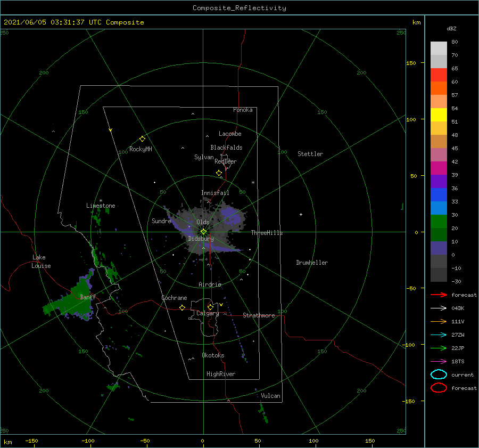Select the green 20-30 dBZ color swatch

[439, 222]
